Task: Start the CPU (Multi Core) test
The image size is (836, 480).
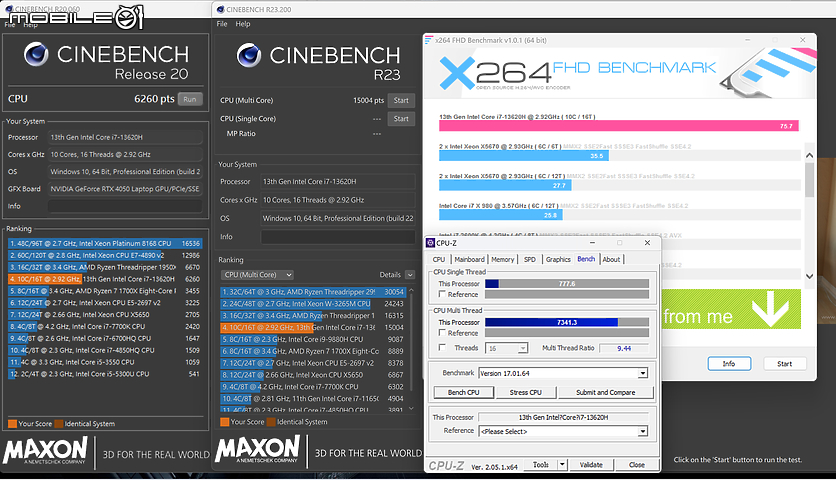Action: (401, 100)
